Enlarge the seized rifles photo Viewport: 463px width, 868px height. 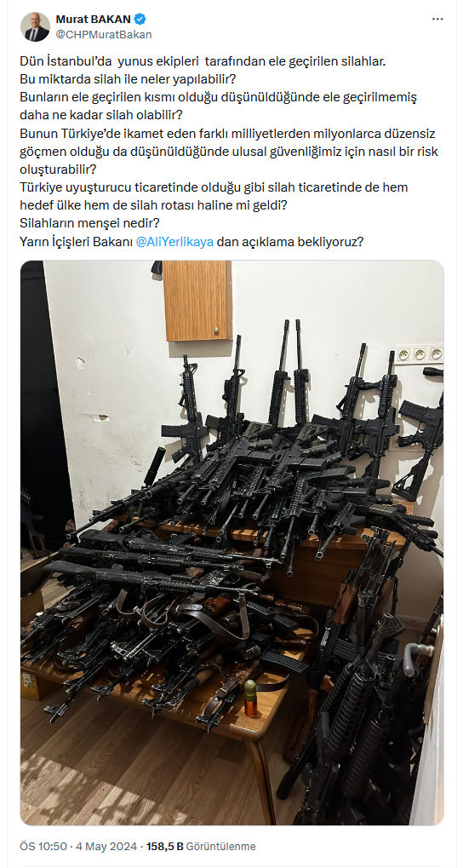[231, 543]
